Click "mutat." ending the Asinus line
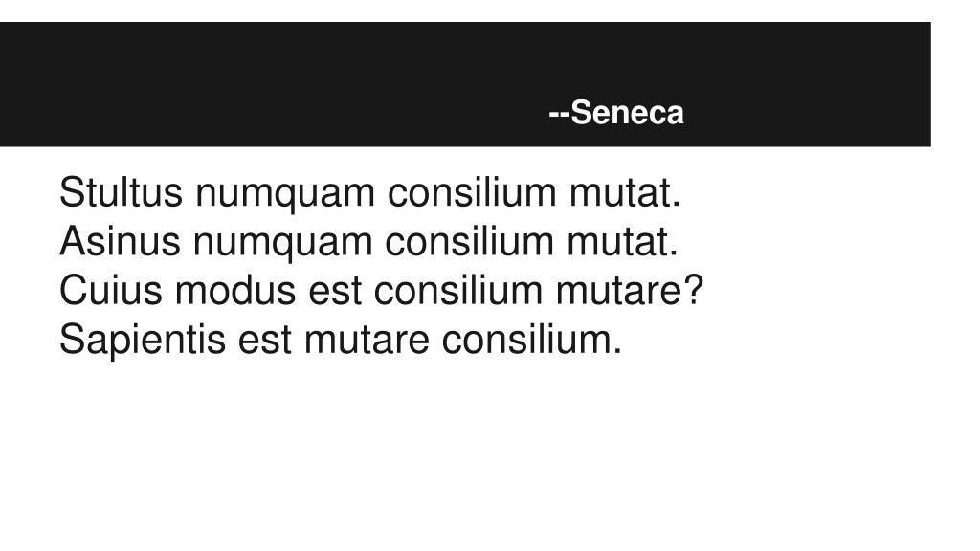This screenshot has width=980, height=551. click(x=622, y=241)
